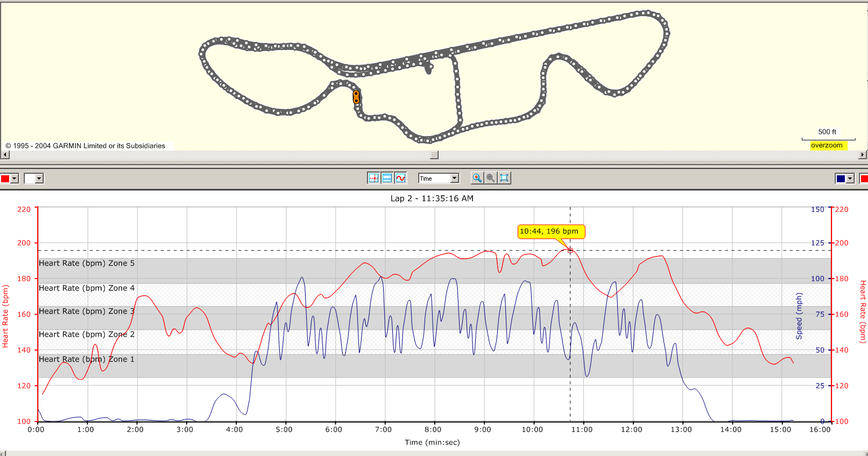
Task: Click the '25' speed axis tick label
Action: coord(820,386)
